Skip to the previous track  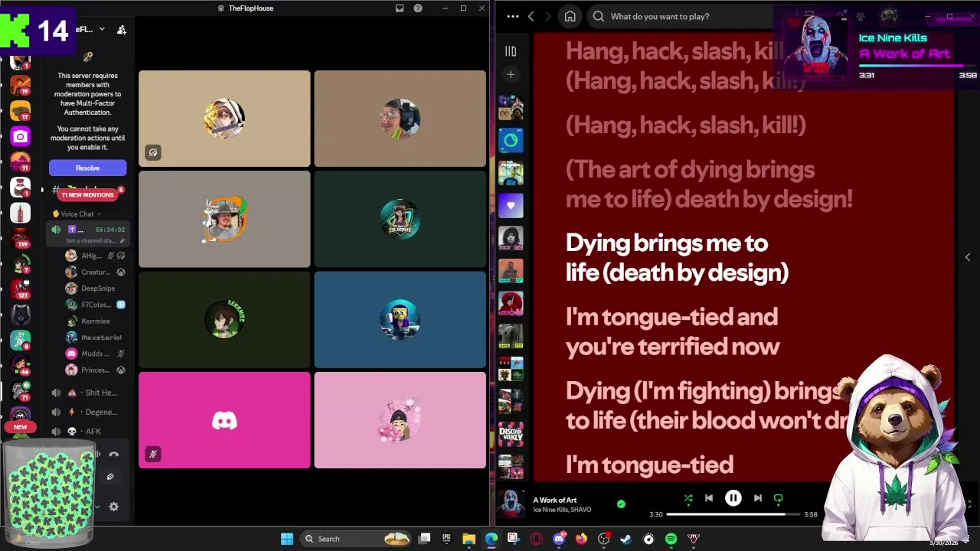pos(709,498)
